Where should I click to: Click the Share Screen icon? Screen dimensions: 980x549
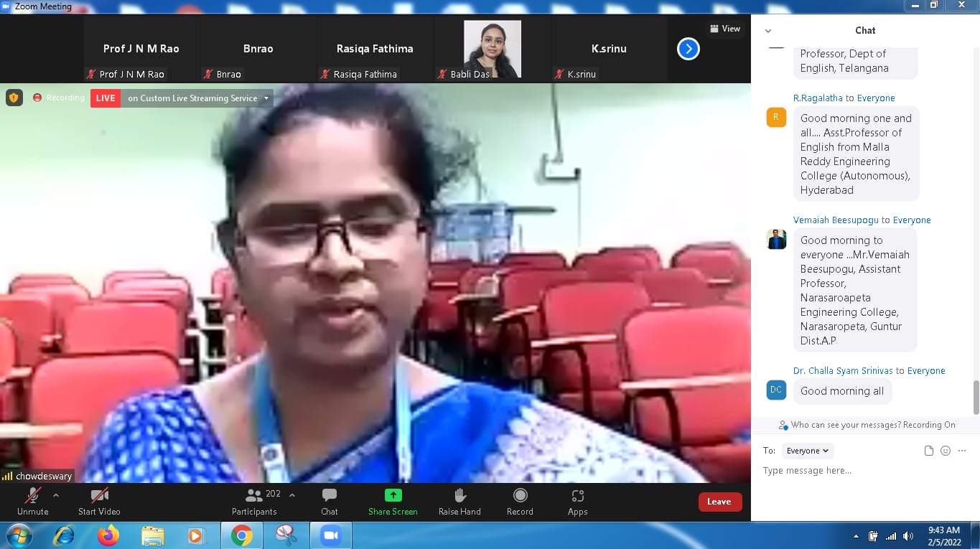coord(393,496)
